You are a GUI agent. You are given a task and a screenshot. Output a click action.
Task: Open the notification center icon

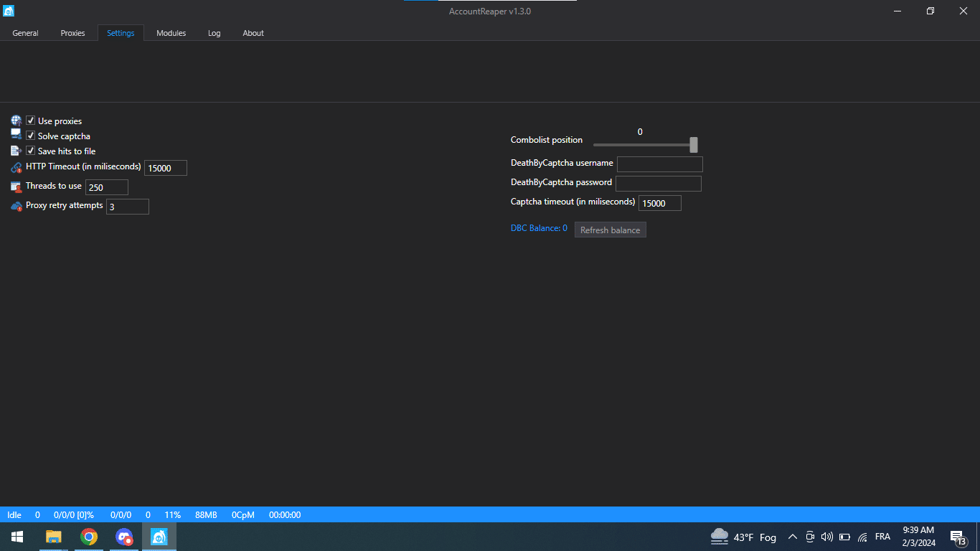958,537
